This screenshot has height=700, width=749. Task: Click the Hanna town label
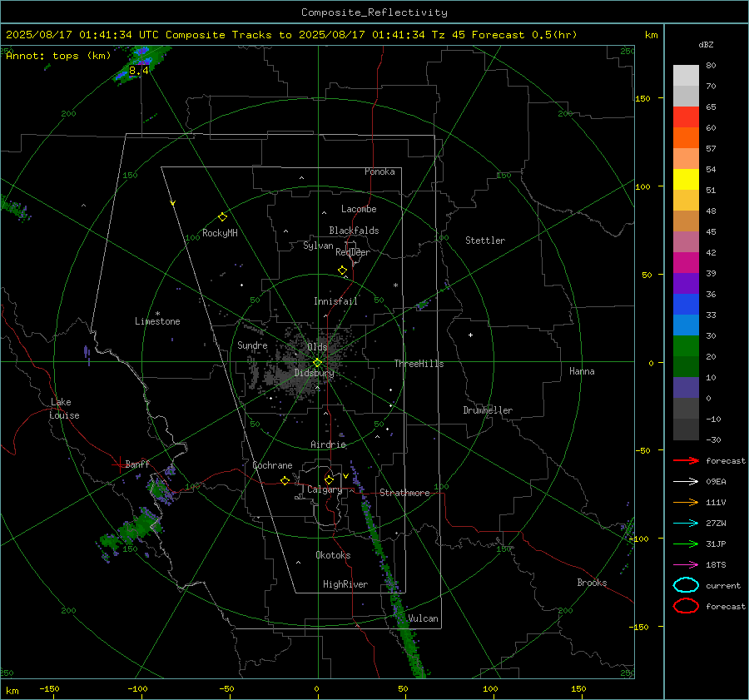coord(582,371)
